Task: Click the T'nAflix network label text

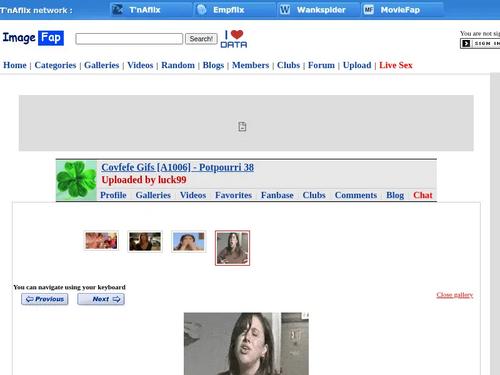Action: [x=36, y=10]
